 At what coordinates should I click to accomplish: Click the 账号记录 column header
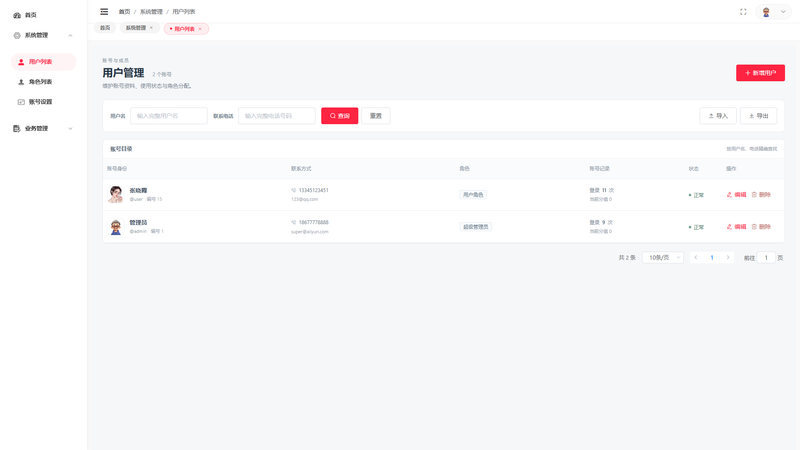coord(599,169)
